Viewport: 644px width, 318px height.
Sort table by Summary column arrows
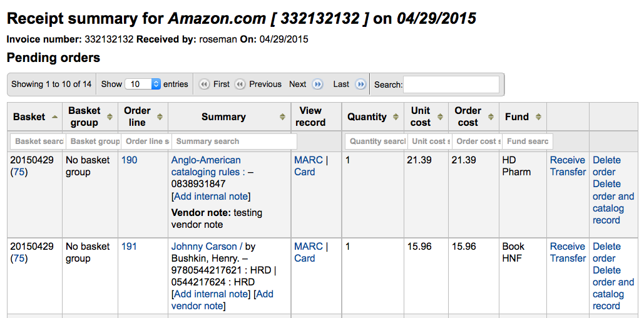click(285, 117)
